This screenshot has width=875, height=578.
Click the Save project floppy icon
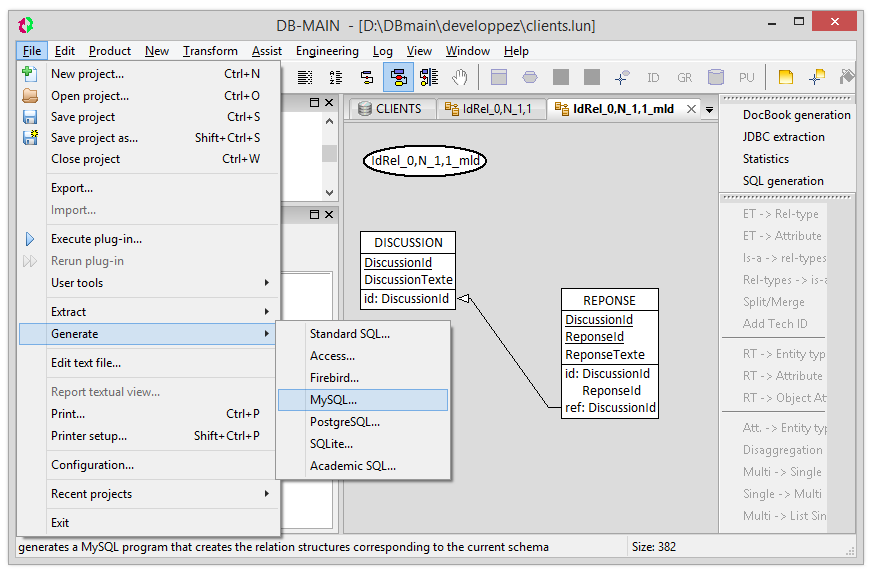30,117
